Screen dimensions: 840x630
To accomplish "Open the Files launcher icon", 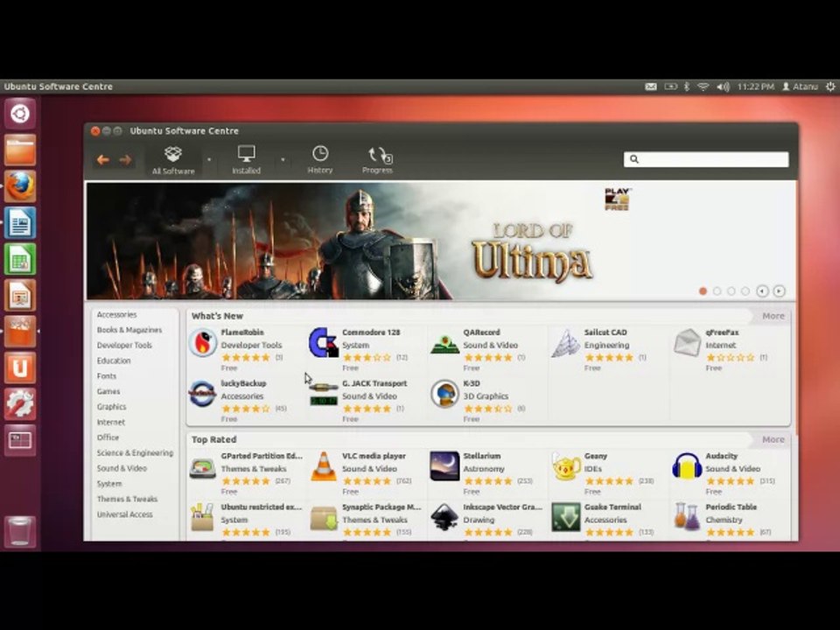I will pos(20,150).
